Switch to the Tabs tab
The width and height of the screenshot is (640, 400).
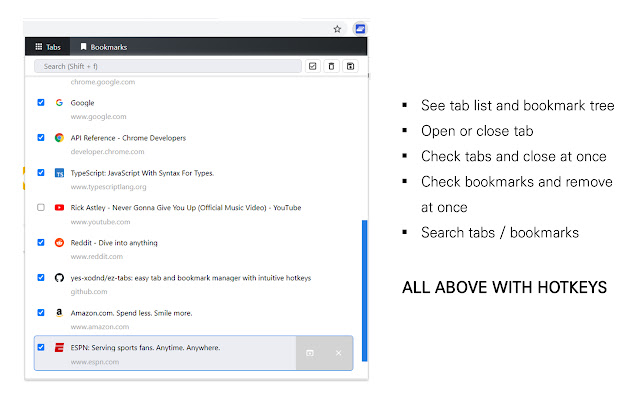tap(48, 47)
